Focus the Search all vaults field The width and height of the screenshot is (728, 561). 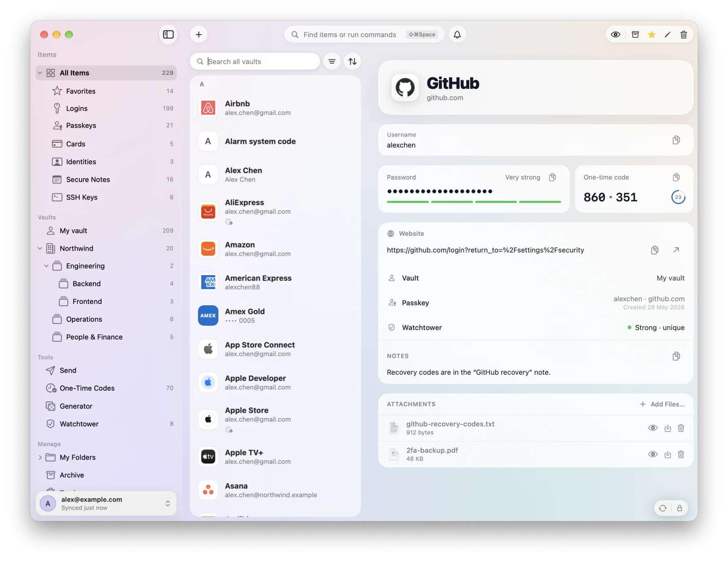click(x=255, y=61)
